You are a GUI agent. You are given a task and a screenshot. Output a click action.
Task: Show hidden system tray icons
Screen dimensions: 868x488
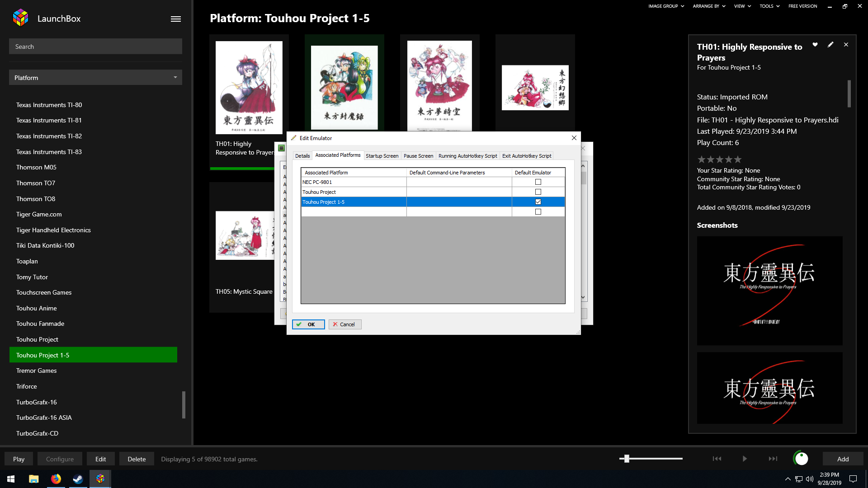788,479
